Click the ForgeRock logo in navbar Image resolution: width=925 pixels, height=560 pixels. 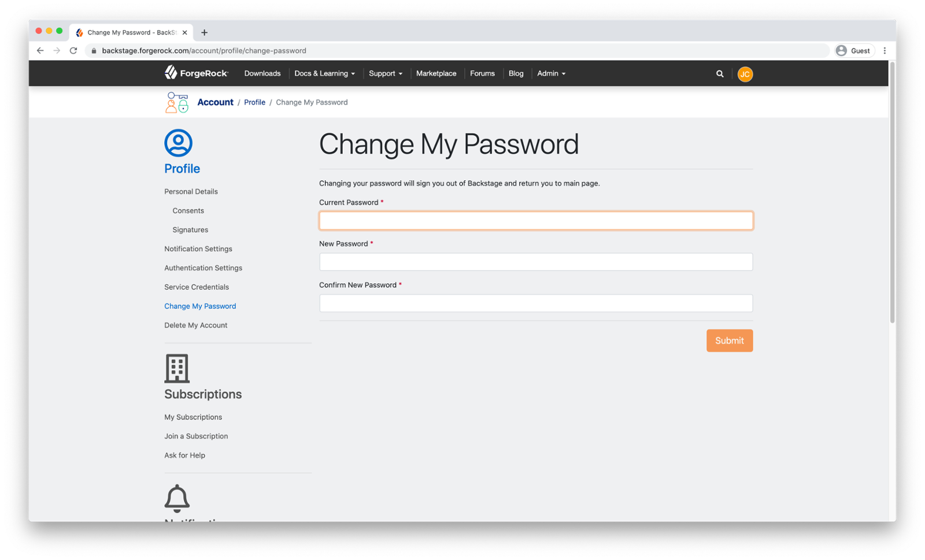[x=196, y=73]
